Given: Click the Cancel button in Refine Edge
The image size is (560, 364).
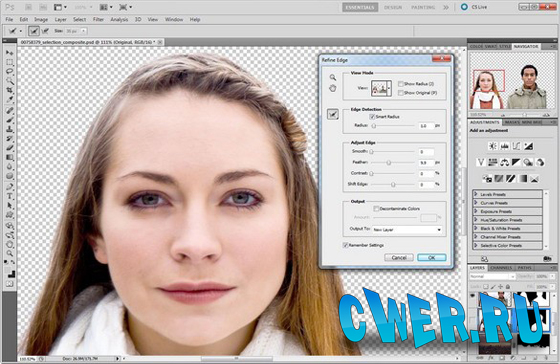Looking at the screenshot, I should tap(399, 257).
